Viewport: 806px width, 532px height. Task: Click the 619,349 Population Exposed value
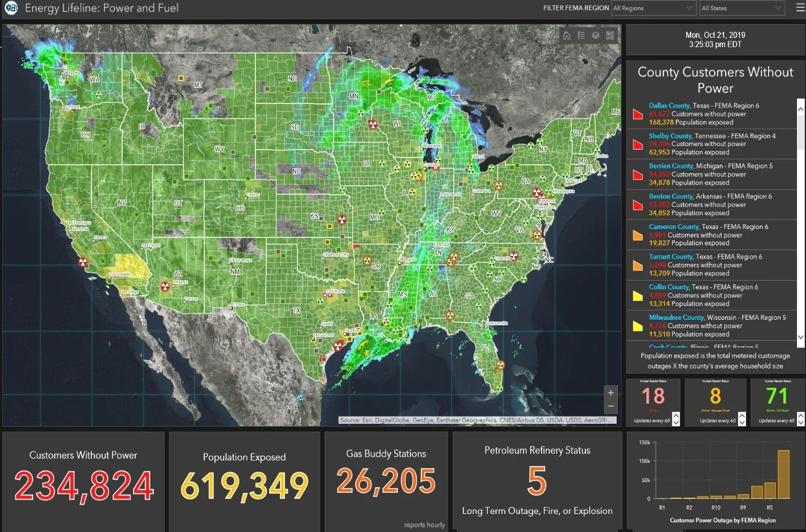244,486
